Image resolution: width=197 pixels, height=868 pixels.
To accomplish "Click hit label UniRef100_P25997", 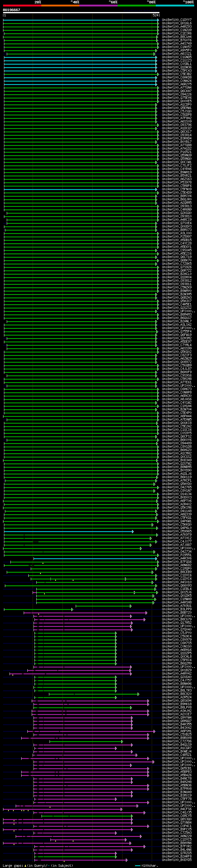I will (177, 237).
